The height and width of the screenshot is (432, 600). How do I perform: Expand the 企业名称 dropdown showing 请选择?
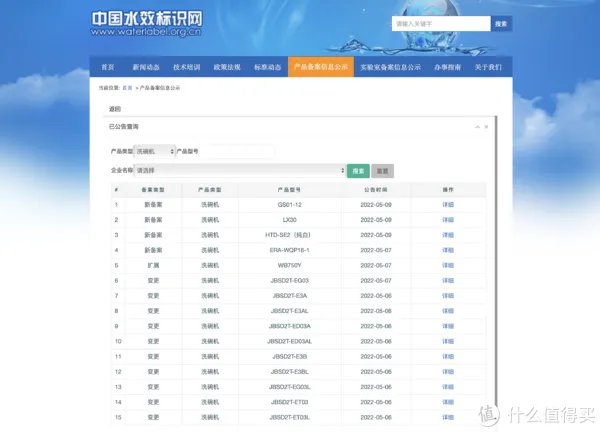[240, 170]
